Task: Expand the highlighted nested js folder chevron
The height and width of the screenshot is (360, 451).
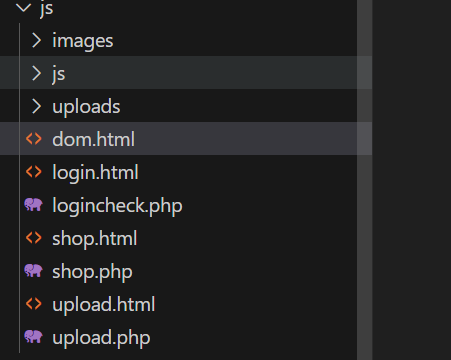Action: click(36, 73)
